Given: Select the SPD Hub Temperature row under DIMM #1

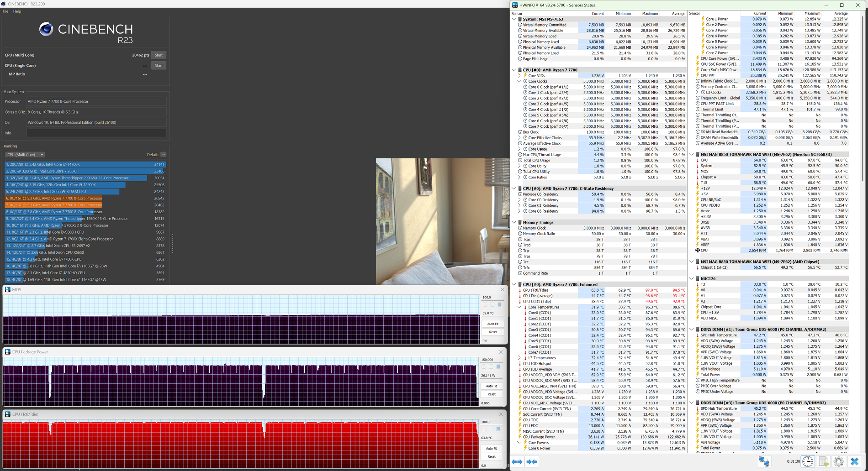Looking at the screenshot, I should 772,335.
